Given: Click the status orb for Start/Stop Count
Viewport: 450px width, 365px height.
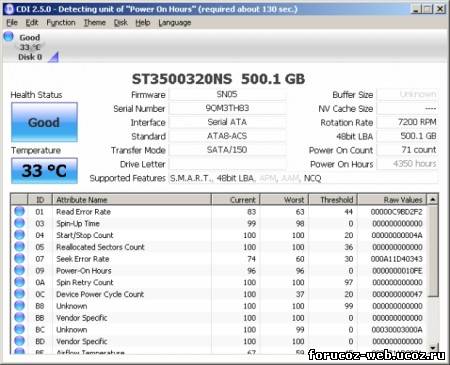Looking at the screenshot, I should 20,235.
